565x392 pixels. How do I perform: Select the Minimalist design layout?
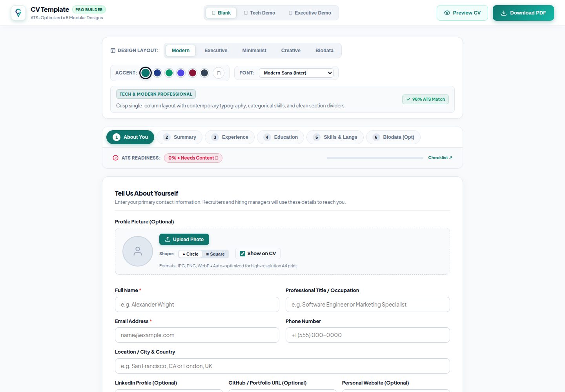pyautogui.click(x=254, y=51)
